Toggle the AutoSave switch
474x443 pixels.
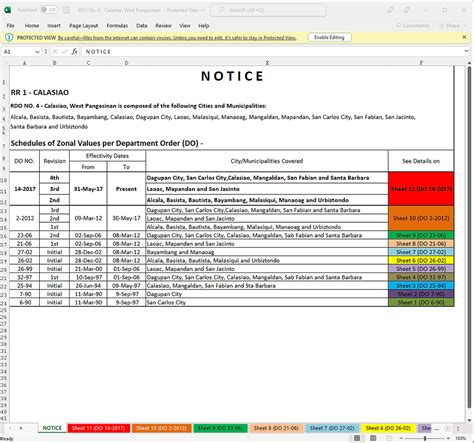[49, 10]
